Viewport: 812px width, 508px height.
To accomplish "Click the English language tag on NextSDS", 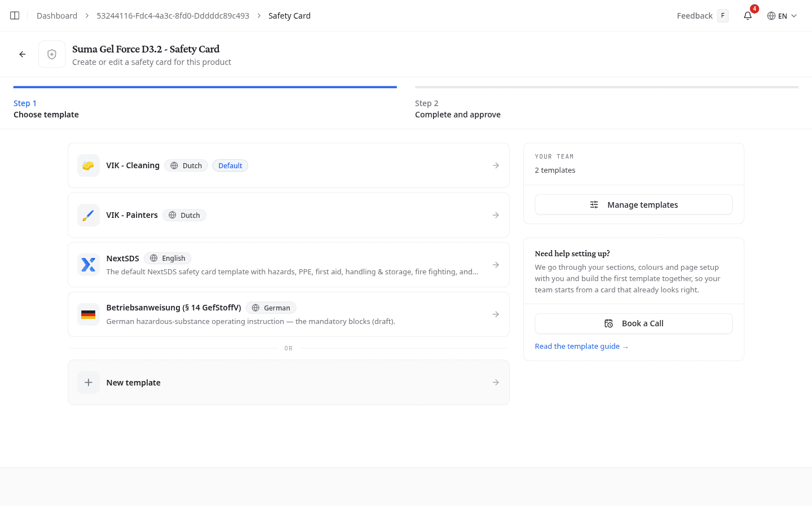I will click(167, 258).
